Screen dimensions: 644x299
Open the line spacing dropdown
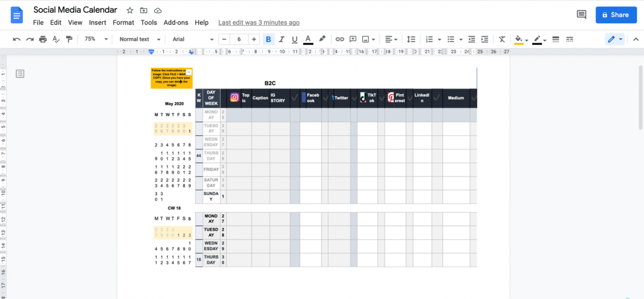(411, 39)
